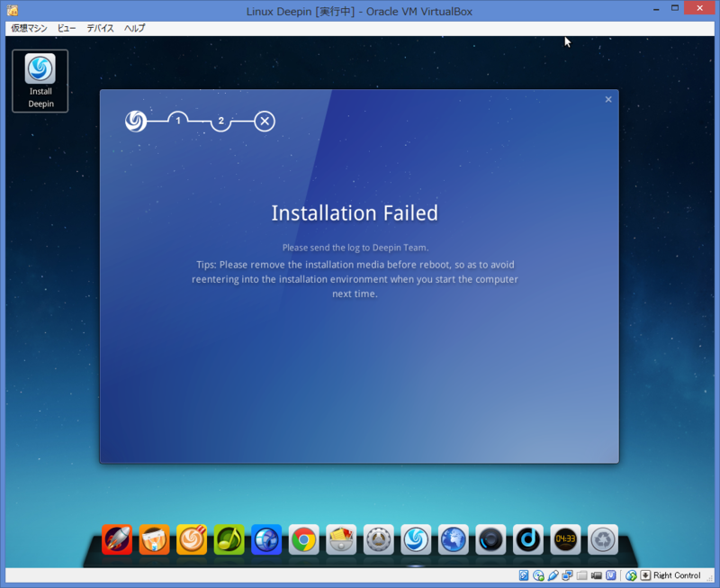Viewport: 720px width, 588px height.
Task: Click the optical disc status icon
Action: pos(537,575)
